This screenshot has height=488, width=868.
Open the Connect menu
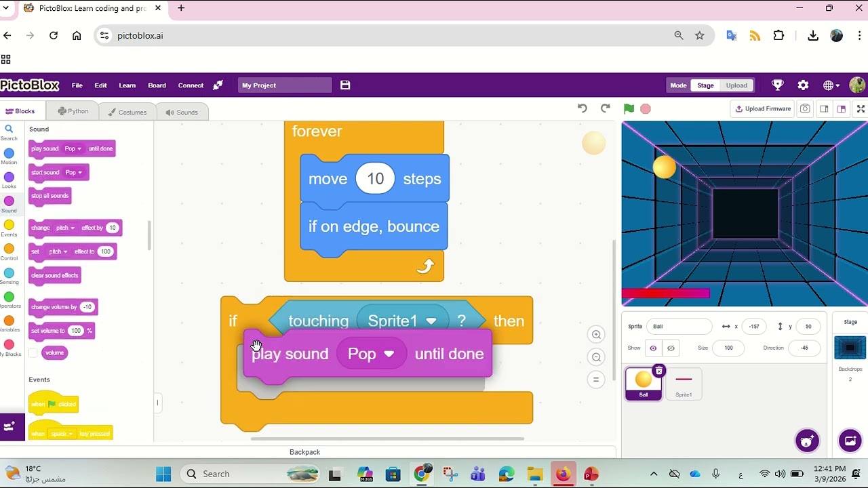[191, 85]
